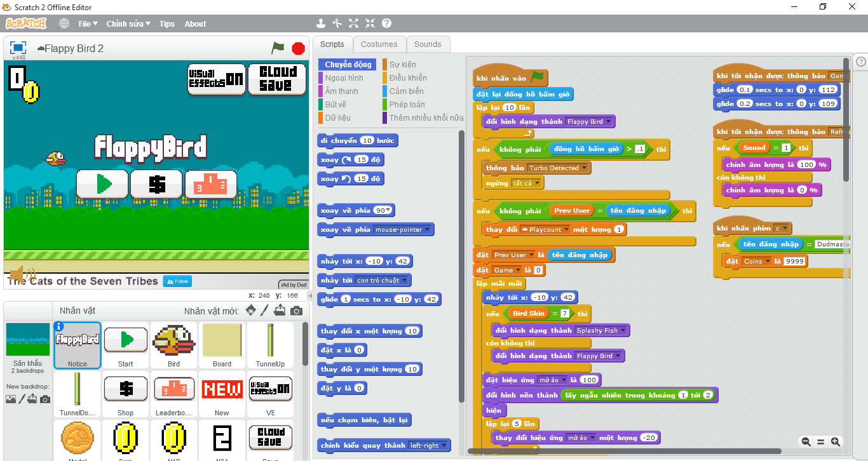Open the help question mark icon in toolbar
The image size is (868, 461).
386,23
